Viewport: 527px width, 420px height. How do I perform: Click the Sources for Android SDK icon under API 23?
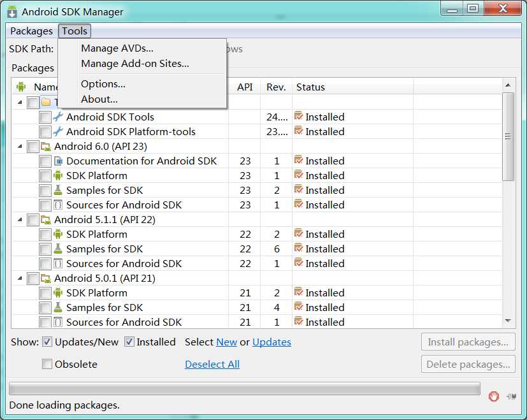[58, 205]
